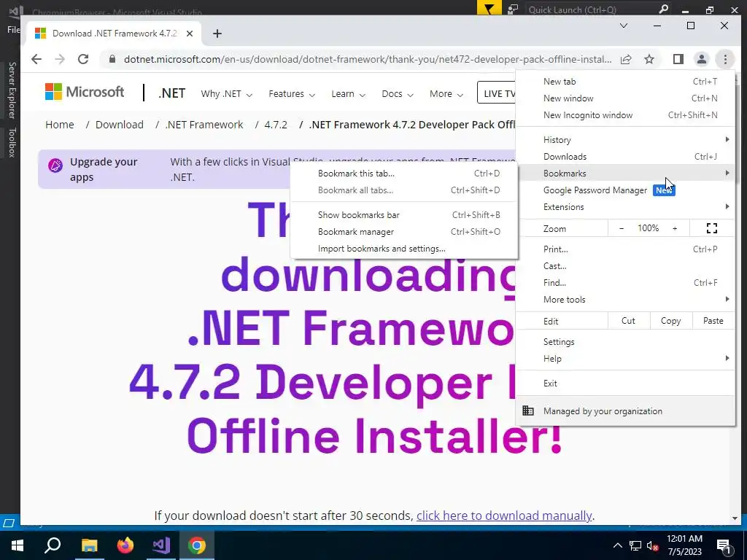Screen dimensions: 747x560
Task: Close the Download .NET Framework tab
Action: (x=190, y=34)
